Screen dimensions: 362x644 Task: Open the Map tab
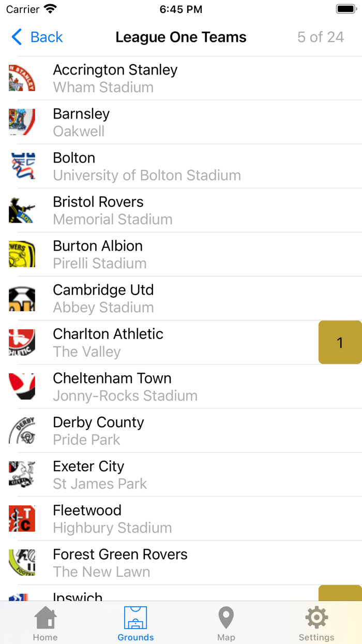click(x=226, y=623)
